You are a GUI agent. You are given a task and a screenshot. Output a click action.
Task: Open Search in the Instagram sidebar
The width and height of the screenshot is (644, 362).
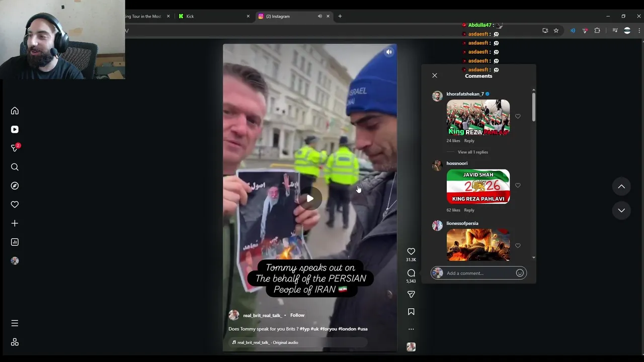click(15, 167)
